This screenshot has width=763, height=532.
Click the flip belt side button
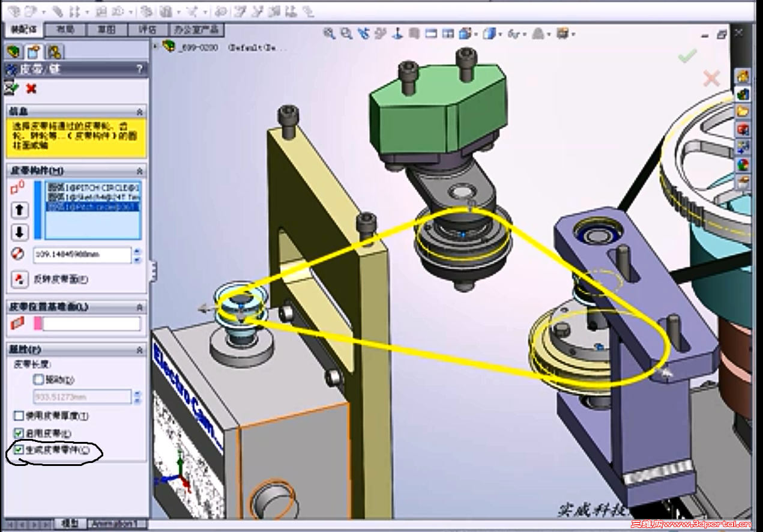(x=20, y=279)
